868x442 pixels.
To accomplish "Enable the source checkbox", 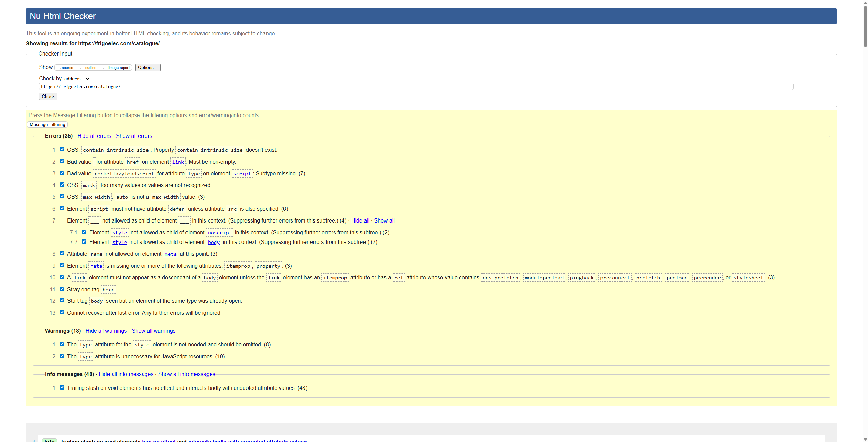I will click(x=59, y=67).
